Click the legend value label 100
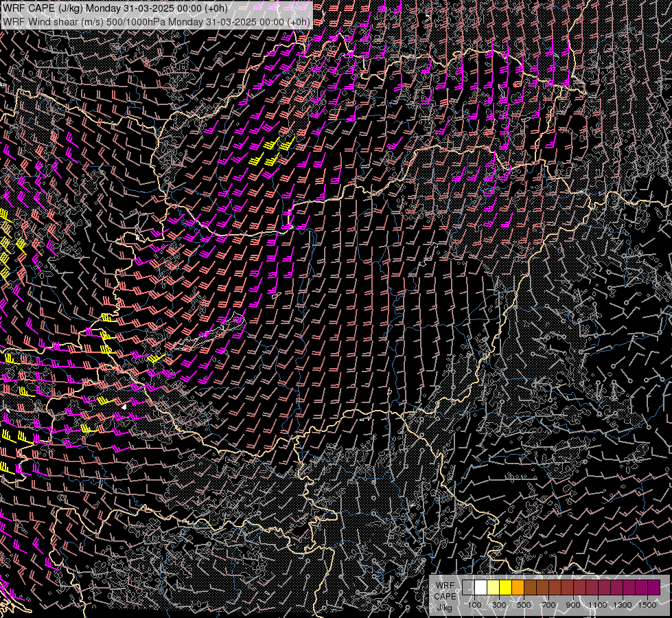672x618 pixels. pos(474,605)
